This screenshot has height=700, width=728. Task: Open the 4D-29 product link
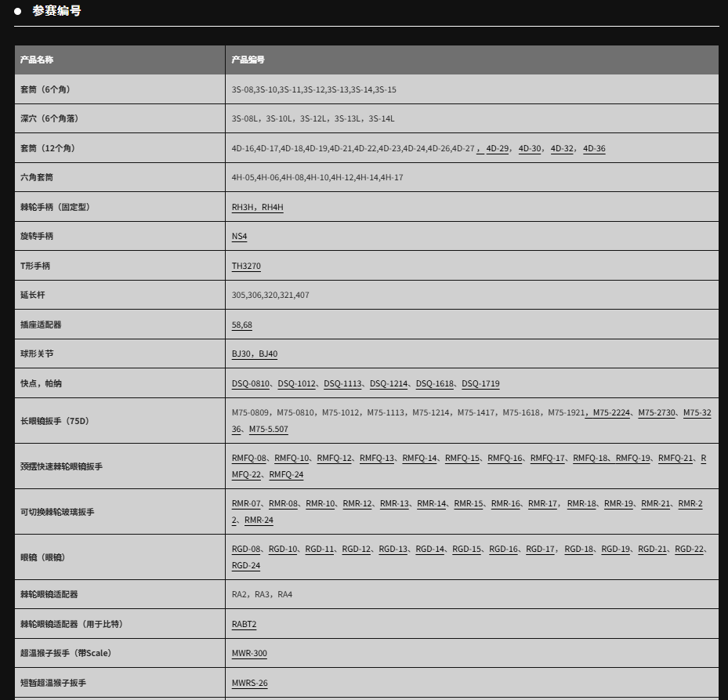pos(498,148)
